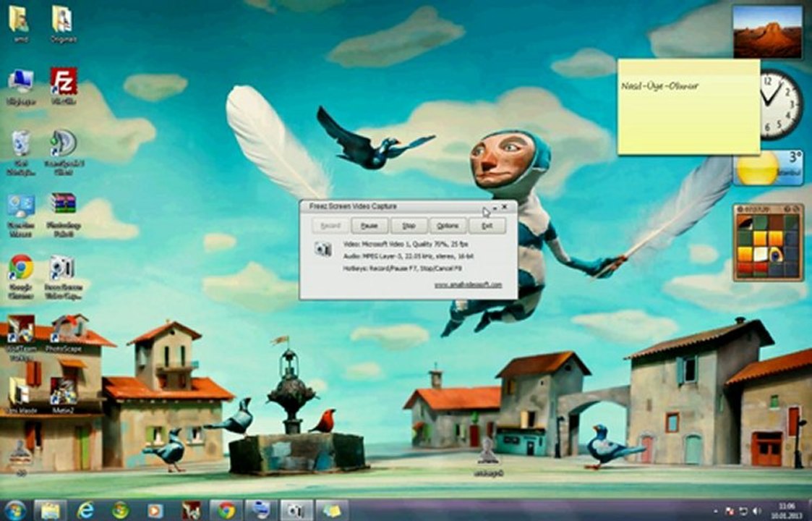Image resolution: width=812 pixels, height=521 pixels.
Task: Click the Pause button in Freez Screen Video Capture
Action: (369, 226)
